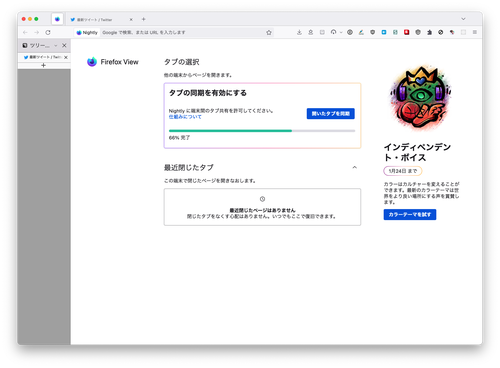Image resolution: width=500 pixels, height=368 pixels.
Task: Switch to the Twitter tab
Action: [x=101, y=19]
